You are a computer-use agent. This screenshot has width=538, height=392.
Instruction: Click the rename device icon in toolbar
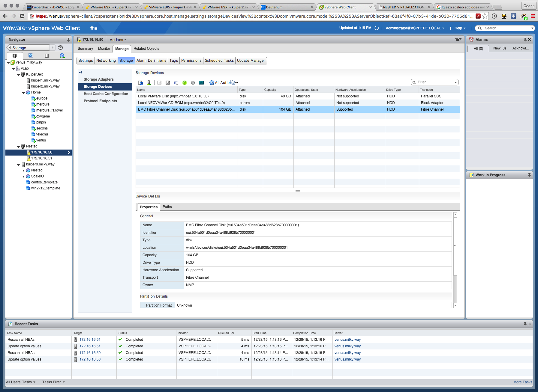point(176,83)
